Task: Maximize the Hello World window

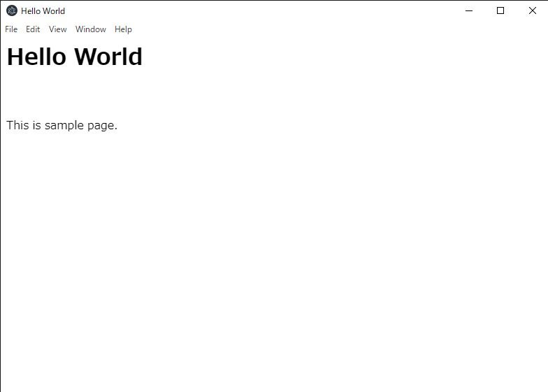Action: click(x=500, y=11)
